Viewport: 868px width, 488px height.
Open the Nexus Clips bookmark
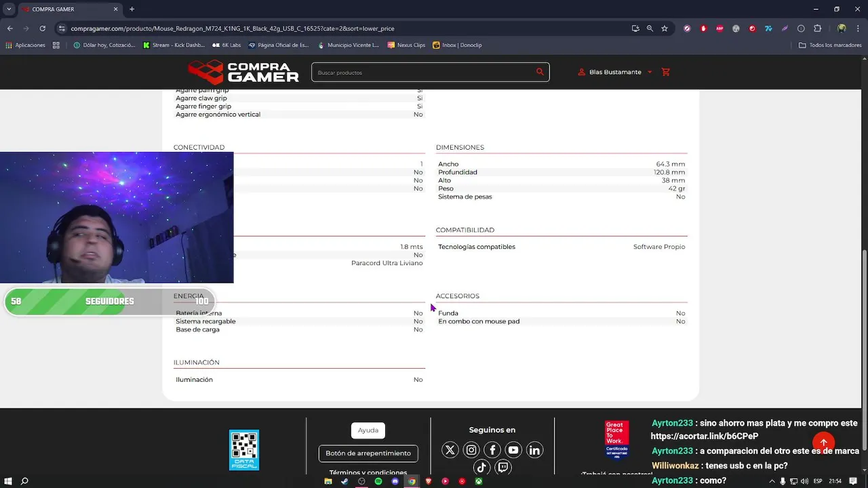coord(406,45)
